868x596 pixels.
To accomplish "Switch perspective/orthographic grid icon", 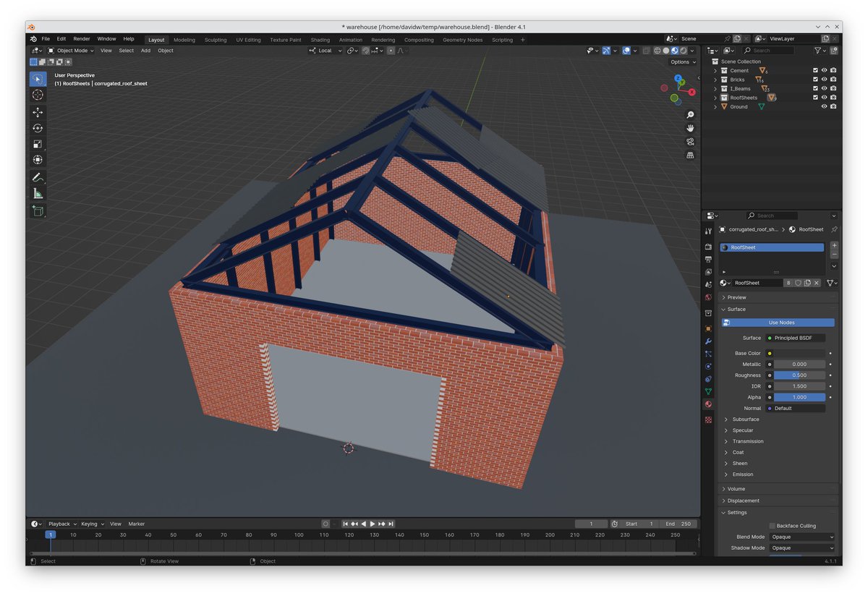I will tap(690, 155).
